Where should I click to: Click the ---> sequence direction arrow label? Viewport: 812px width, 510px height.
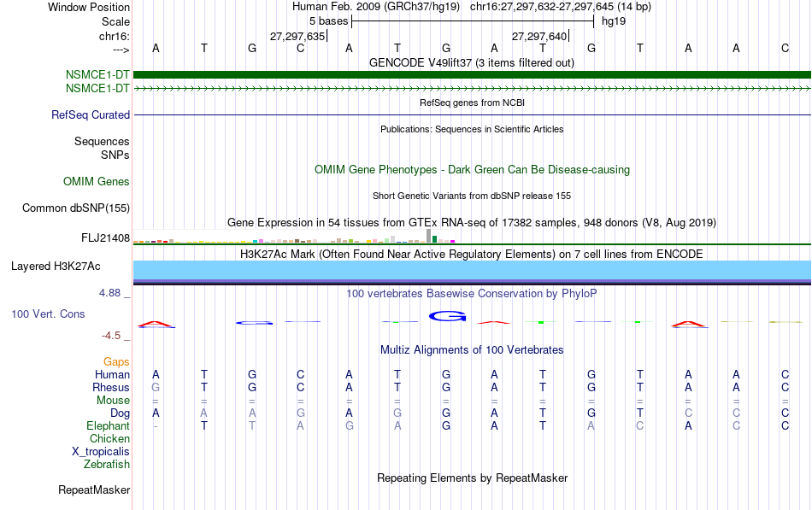coord(121,50)
